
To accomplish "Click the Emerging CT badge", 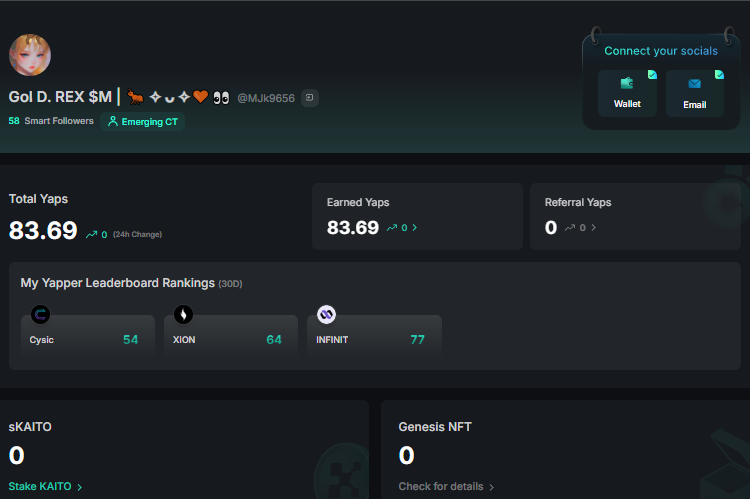I will [143, 122].
